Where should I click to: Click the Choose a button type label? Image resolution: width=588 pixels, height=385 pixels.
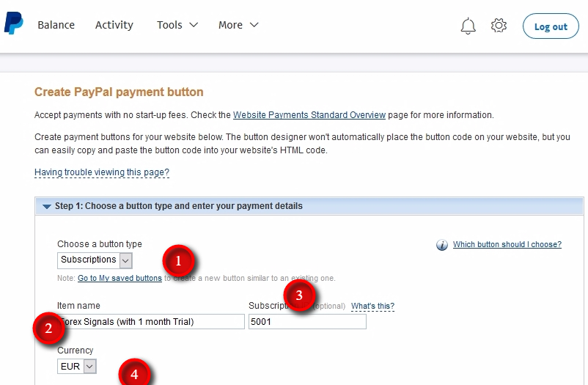100,244
